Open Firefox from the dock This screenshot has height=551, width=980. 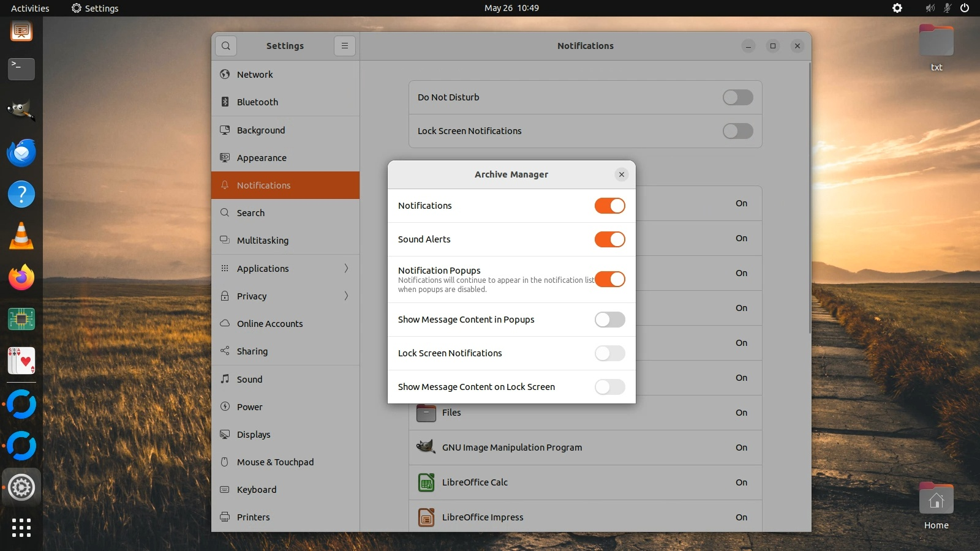coord(21,278)
